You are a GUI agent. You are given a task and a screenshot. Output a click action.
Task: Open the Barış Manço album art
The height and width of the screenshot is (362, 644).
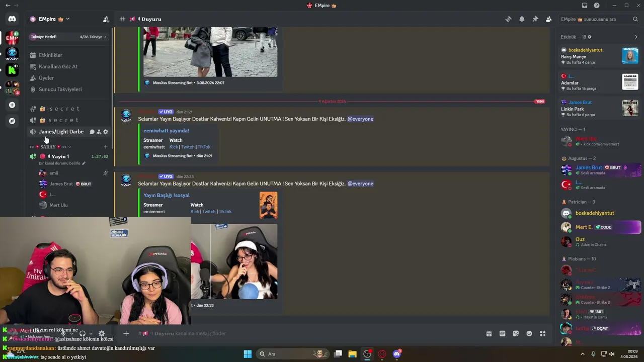630,56
